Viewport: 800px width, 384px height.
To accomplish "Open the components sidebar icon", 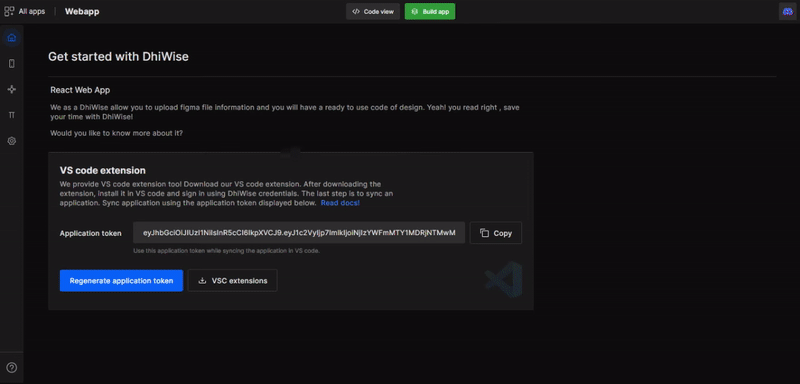I will (x=12, y=89).
